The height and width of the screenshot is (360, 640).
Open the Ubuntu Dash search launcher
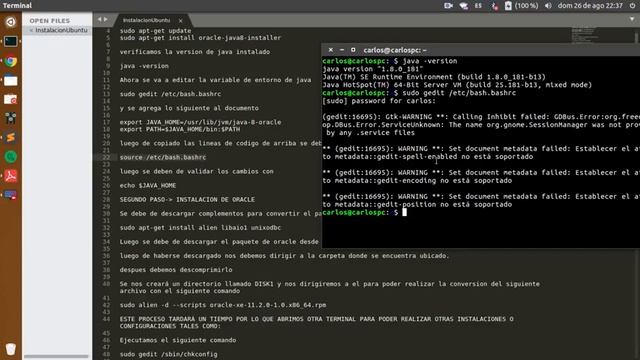pyautogui.click(x=11, y=22)
